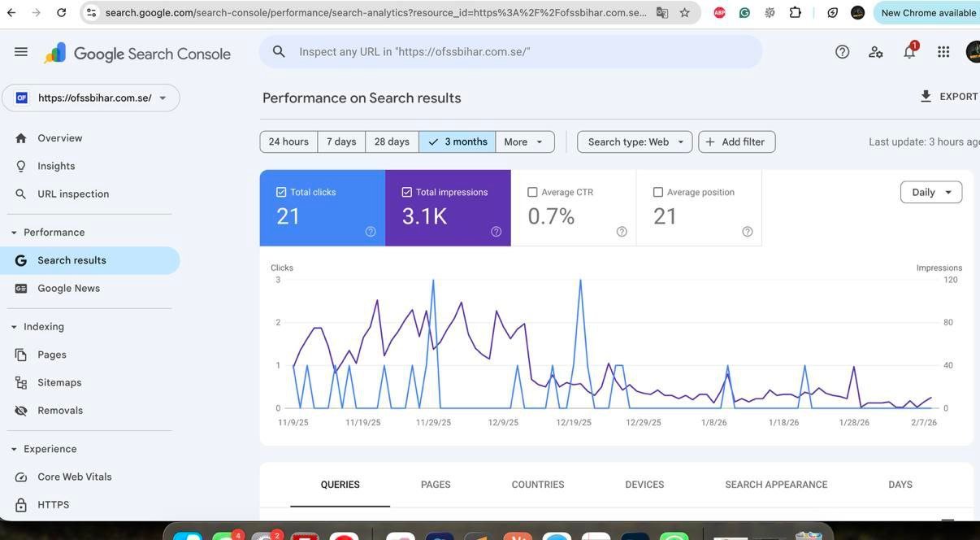Switch to the Countries tab
The image size is (980, 540).
tap(537, 485)
